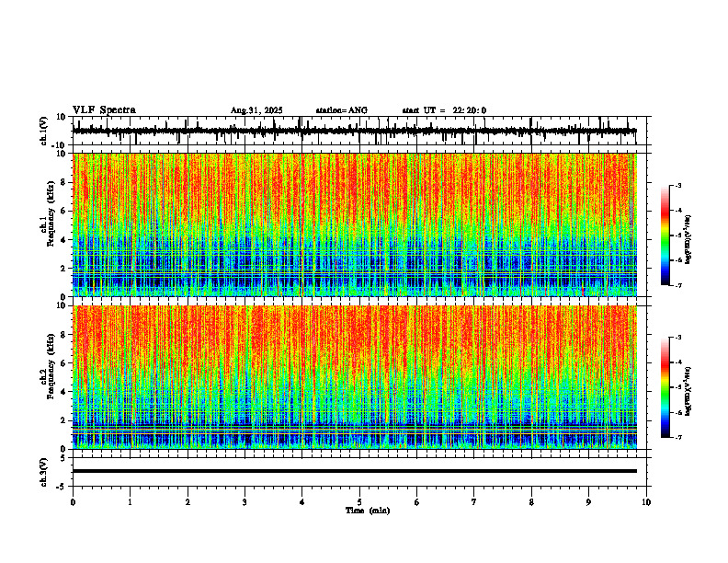Click the "2" kHz tick of ch.1 spectrogram
This screenshot has height=563, width=728.
point(64,269)
